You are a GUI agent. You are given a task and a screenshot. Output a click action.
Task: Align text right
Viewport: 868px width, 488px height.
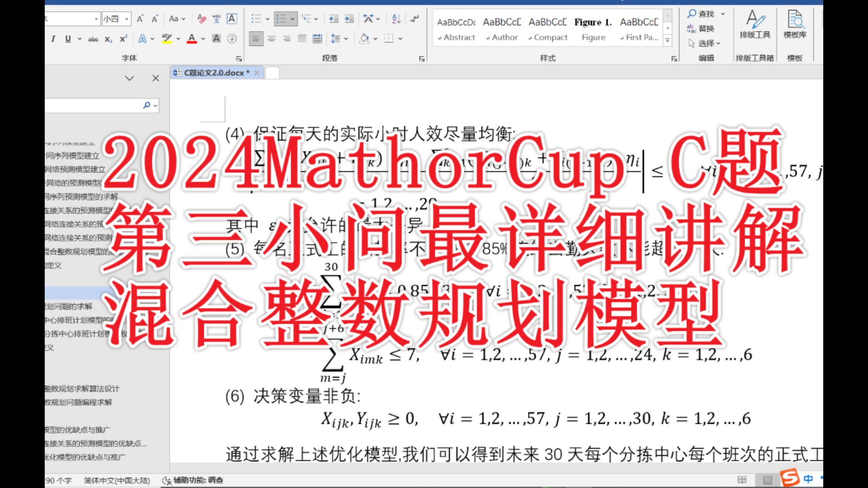pos(287,39)
